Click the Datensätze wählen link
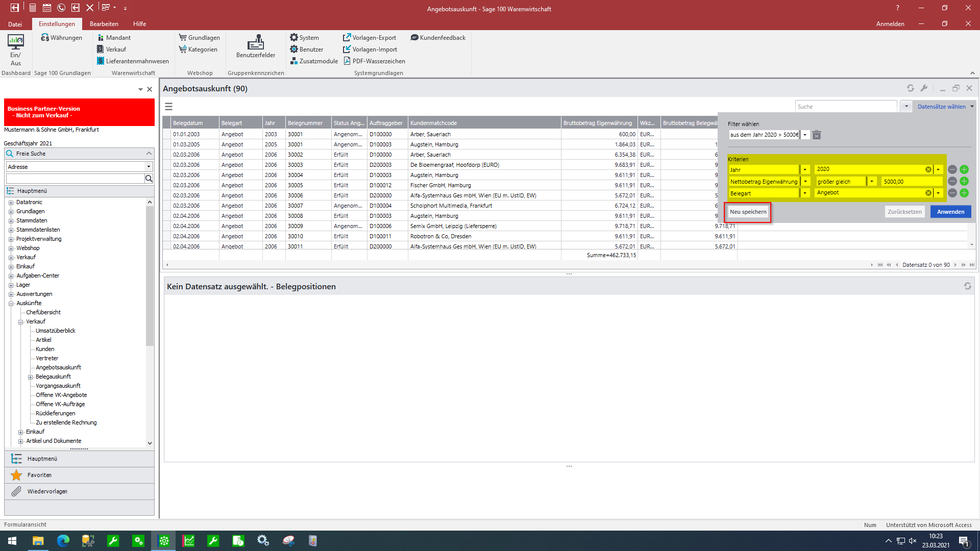 [x=941, y=107]
